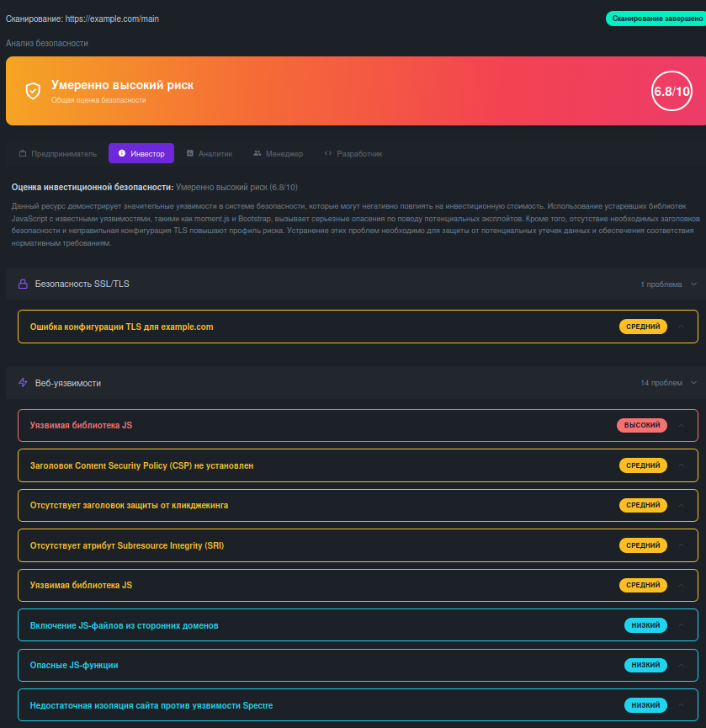
Task: Click the ВЫСОКИЙ severity badge
Action: [x=642, y=425]
